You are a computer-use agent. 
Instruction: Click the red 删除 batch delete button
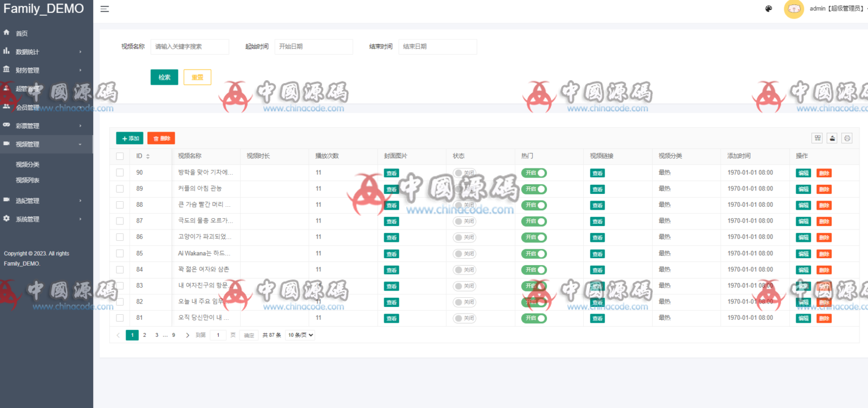pos(161,138)
